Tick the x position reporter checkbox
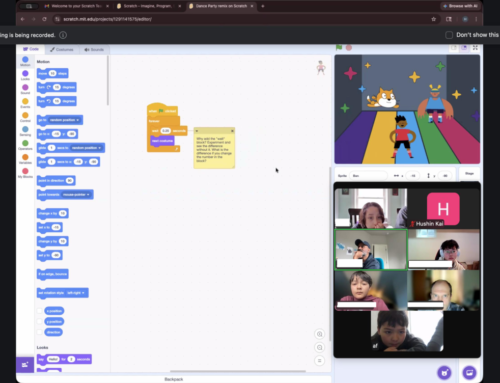The height and width of the screenshot is (383, 500). (x=40, y=311)
